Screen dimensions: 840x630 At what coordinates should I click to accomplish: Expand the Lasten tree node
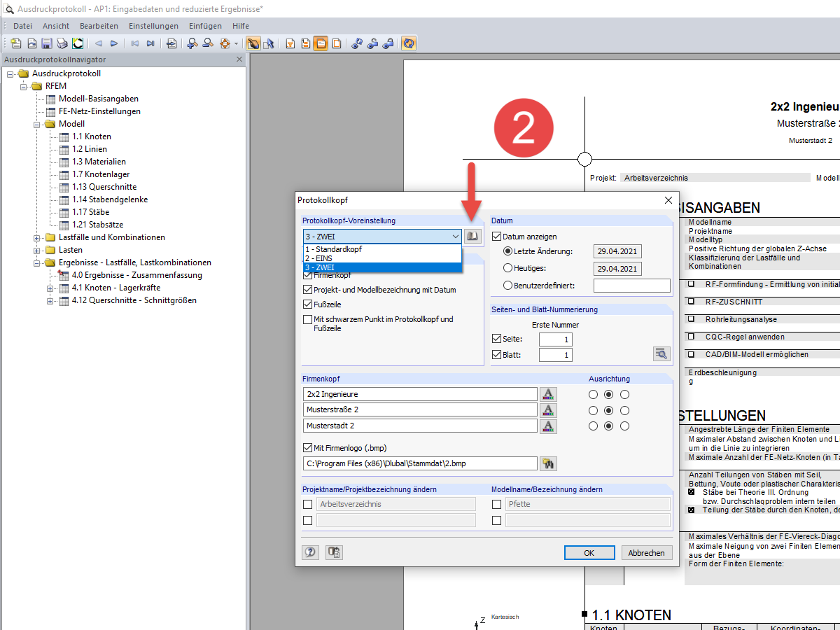[37, 250]
